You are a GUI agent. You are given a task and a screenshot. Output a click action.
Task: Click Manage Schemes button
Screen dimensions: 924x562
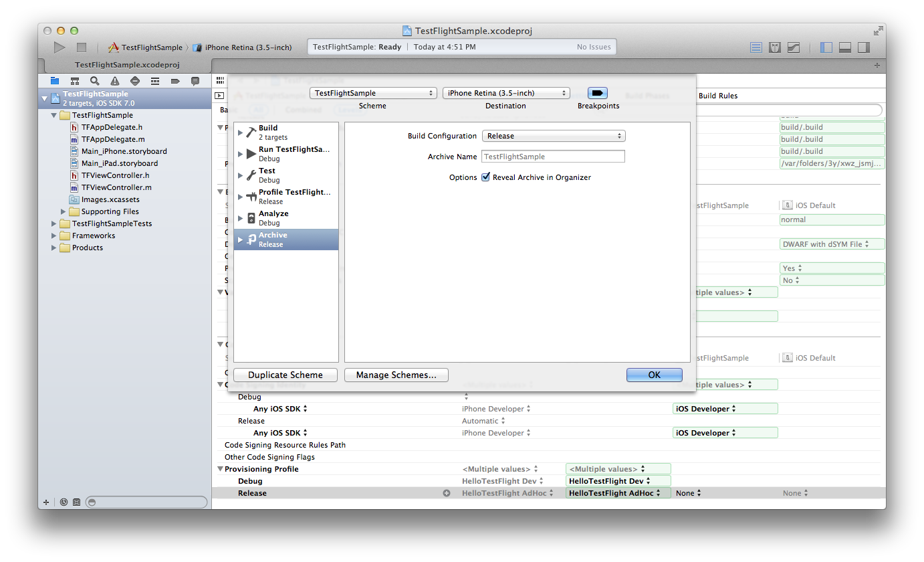click(x=396, y=375)
